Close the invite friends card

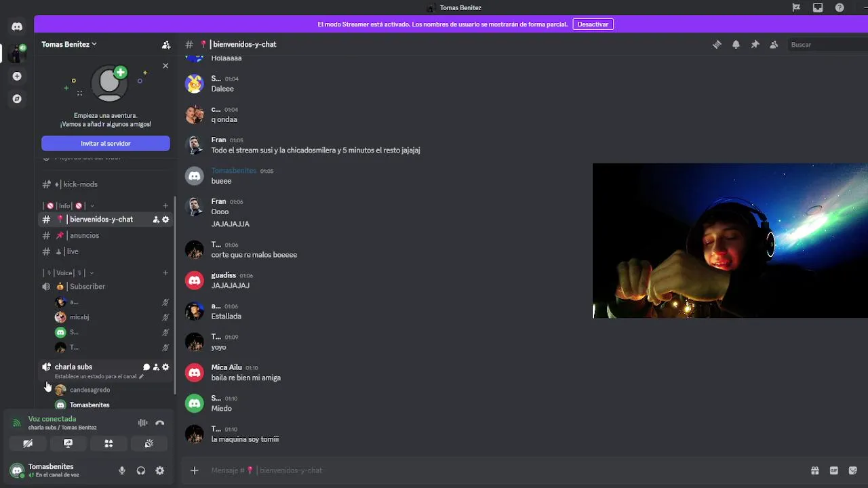[x=165, y=66]
